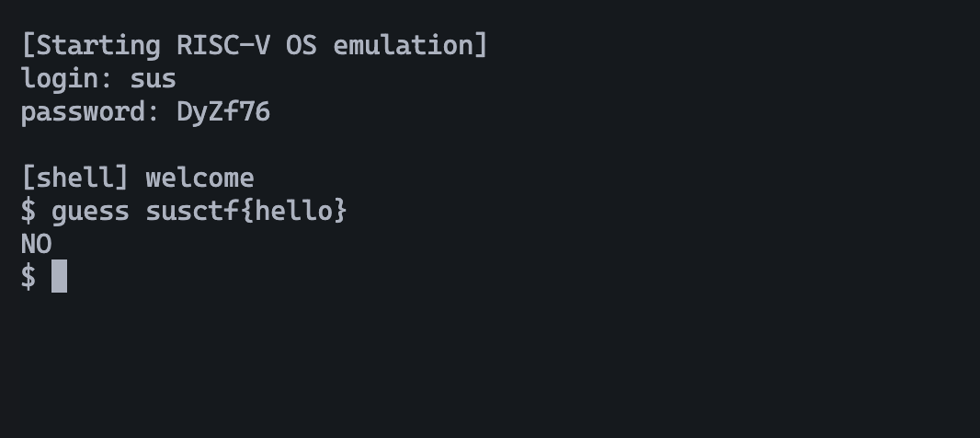This screenshot has height=438, width=980.
Task: Click the "guess" command
Action: point(90,211)
